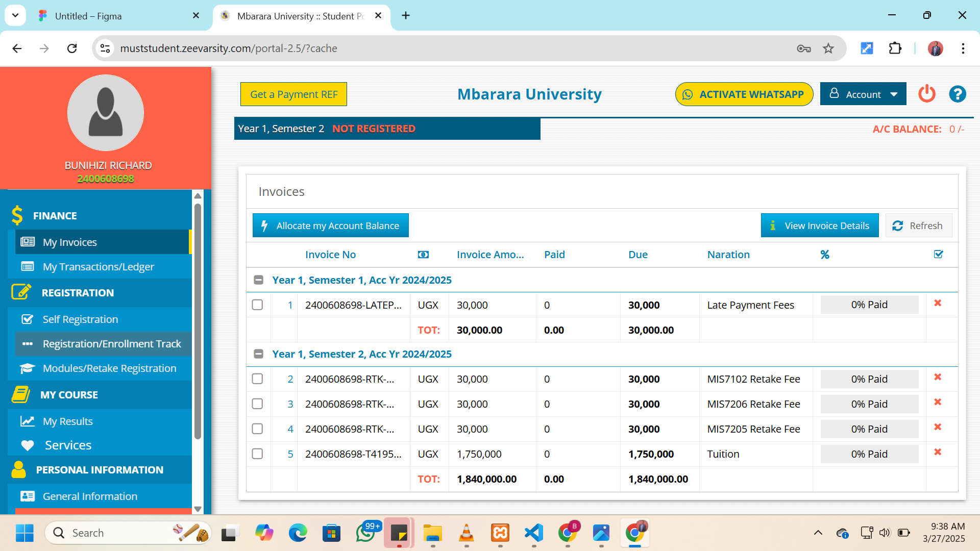The height and width of the screenshot is (551, 980).
Task: Click Allocate my Account Balance button
Action: 330,226
